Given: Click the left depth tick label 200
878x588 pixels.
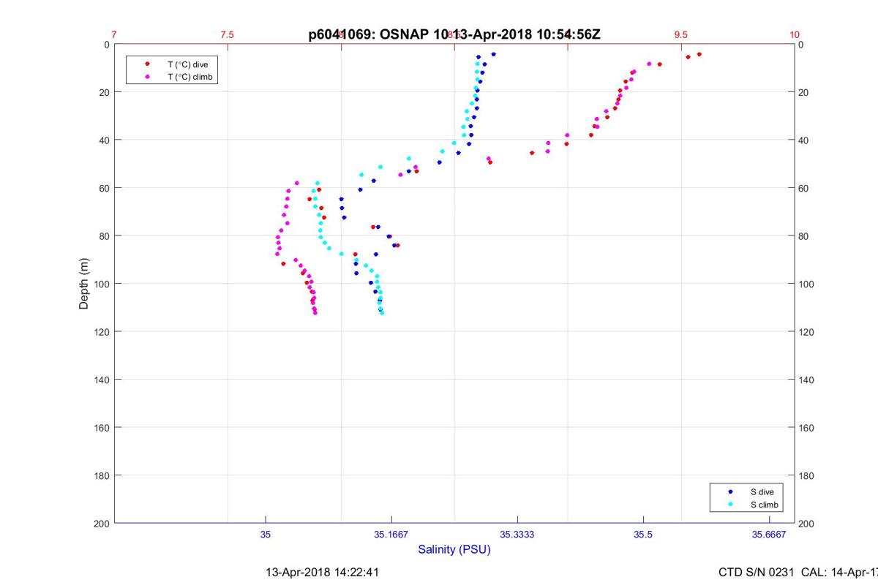Looking at the screenshot, I should point(102,524).
